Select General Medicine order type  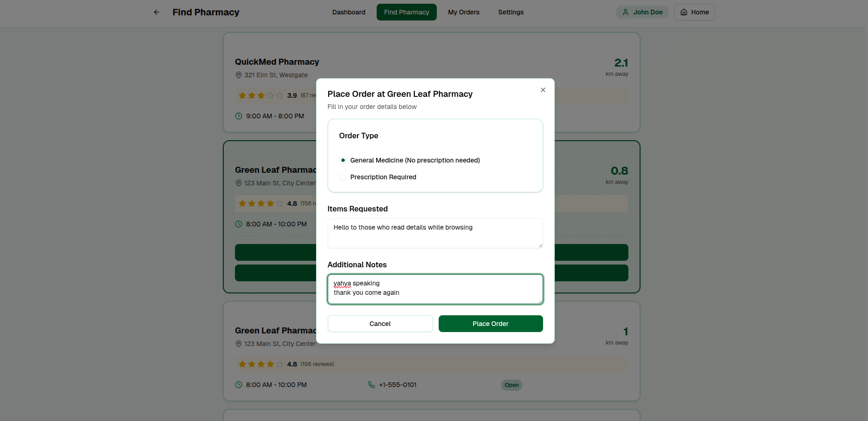tap(343, 160)
